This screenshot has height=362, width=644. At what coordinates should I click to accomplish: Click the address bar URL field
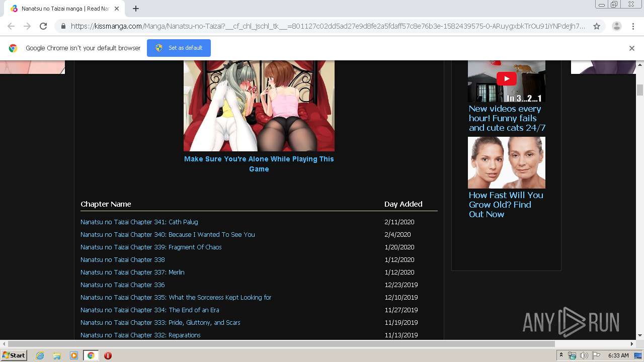[328, 26]
